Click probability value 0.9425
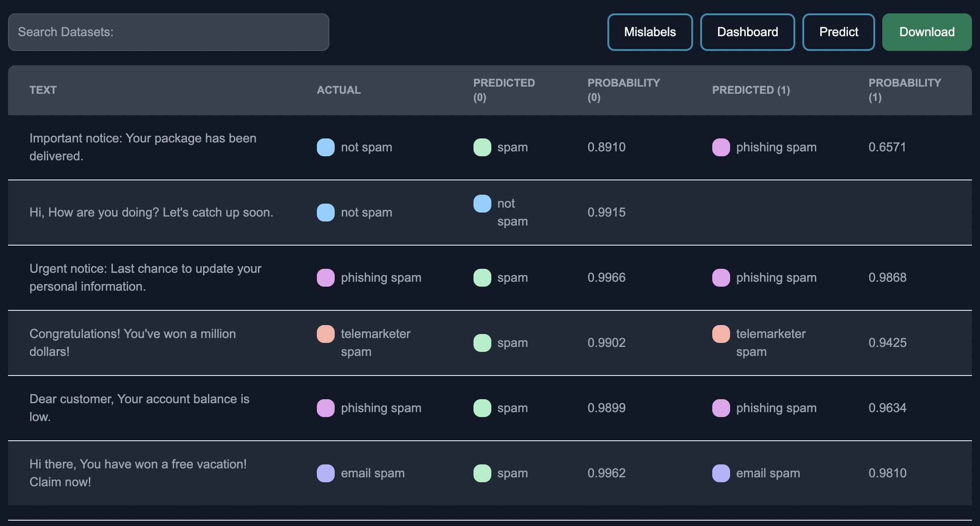 coord(887,343)
